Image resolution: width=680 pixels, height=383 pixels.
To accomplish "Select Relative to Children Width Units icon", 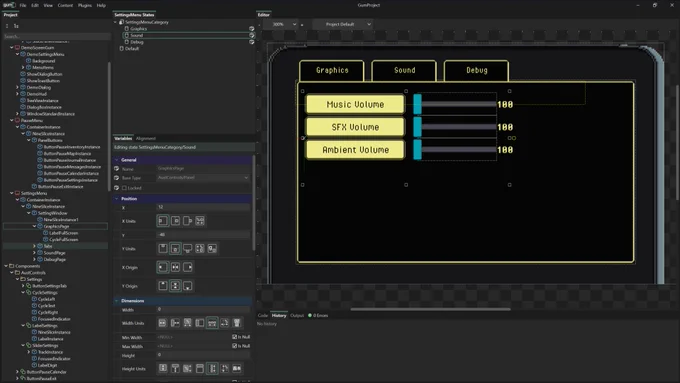I will 212,323.
